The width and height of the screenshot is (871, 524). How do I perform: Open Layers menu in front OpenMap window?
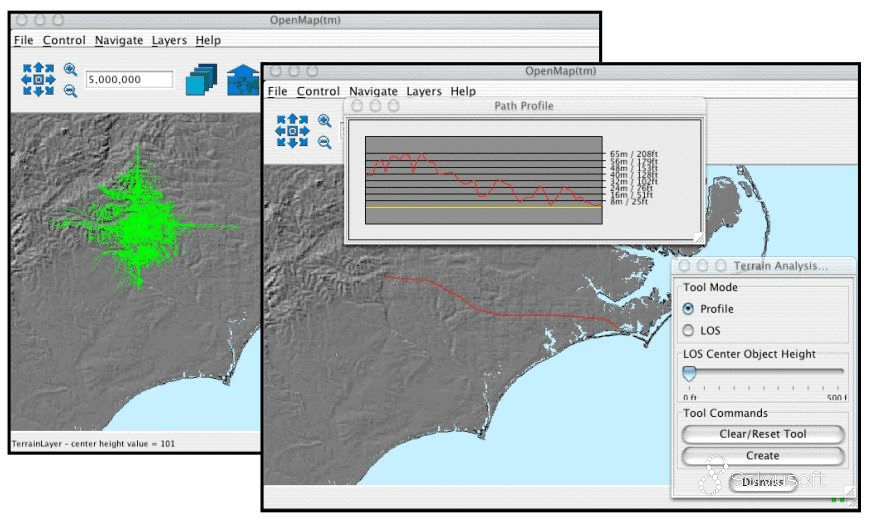[x=423, y=91]
